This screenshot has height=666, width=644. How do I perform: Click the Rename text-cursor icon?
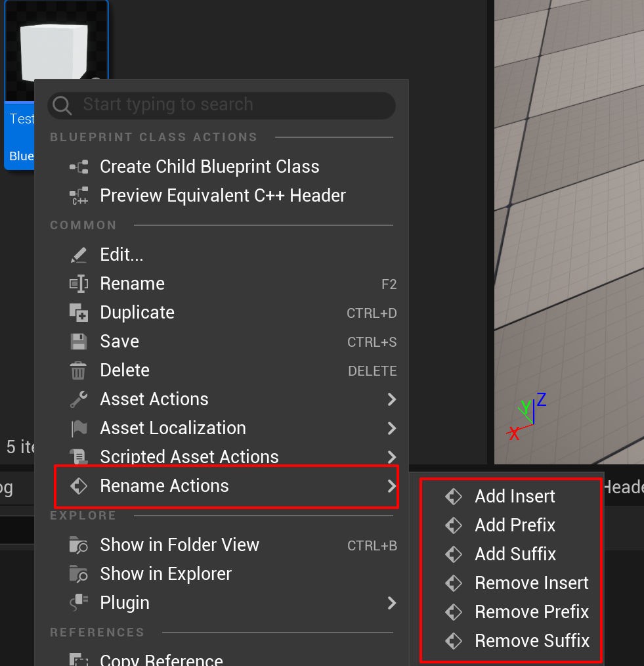[79, 284]
